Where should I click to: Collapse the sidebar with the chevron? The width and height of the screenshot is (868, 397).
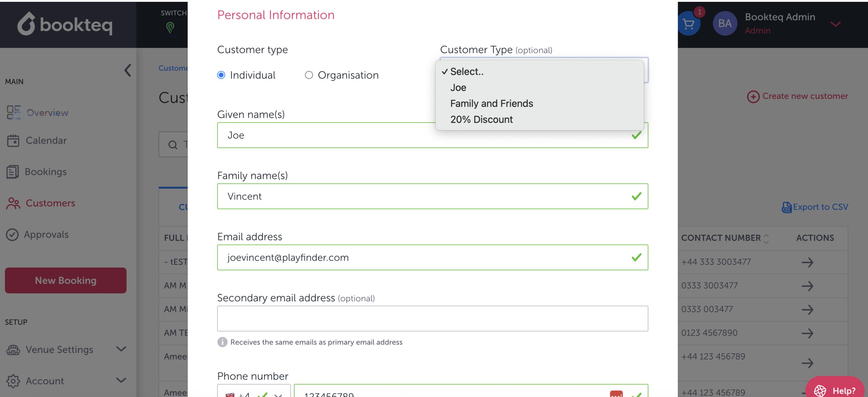tap(128, 71)
